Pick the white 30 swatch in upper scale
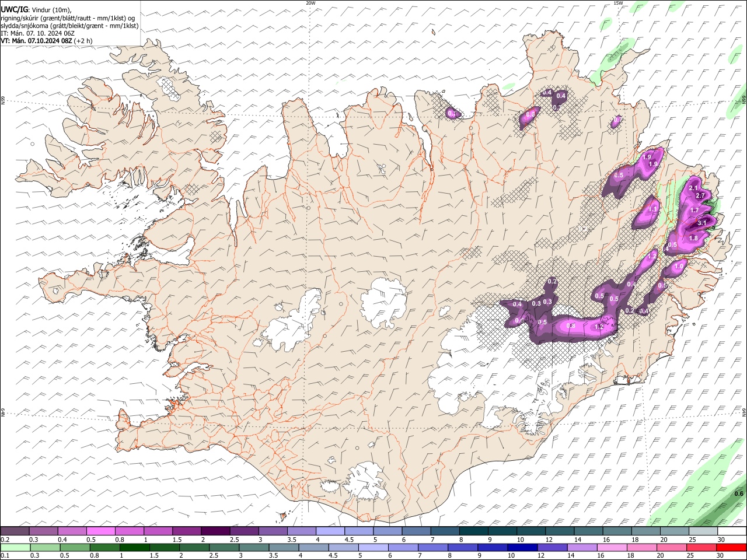Screen dimensions: 747x560 pos(731,531)
